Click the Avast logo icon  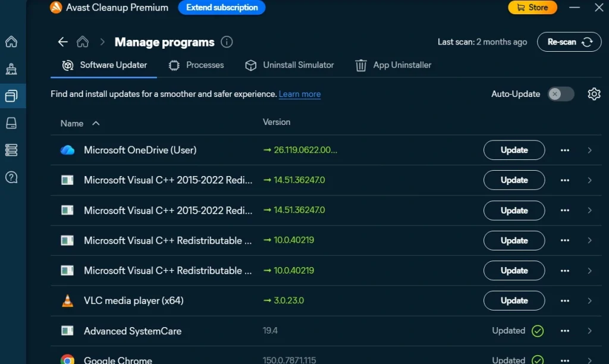[x=55, y=7]
